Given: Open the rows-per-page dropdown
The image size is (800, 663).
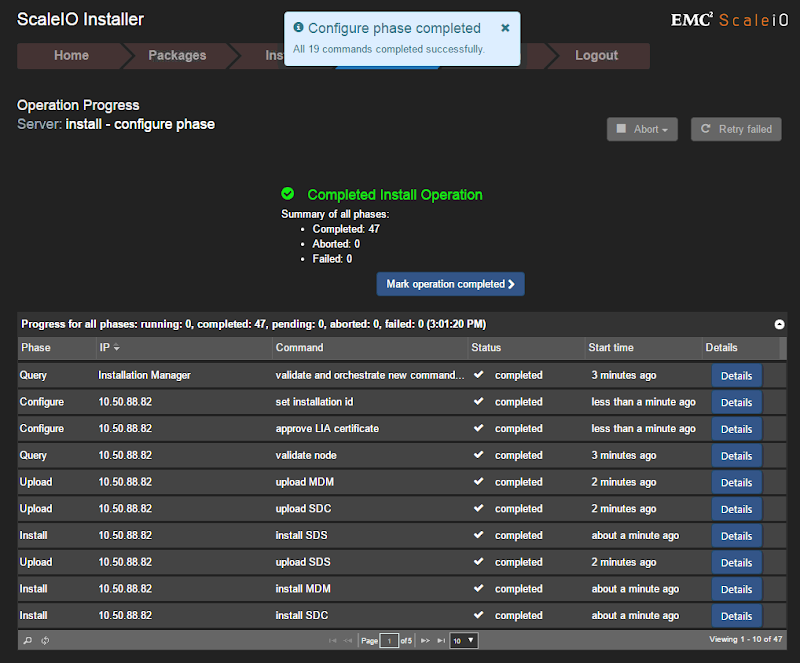Looking at the screenshot, I should [x=463, y=641].
